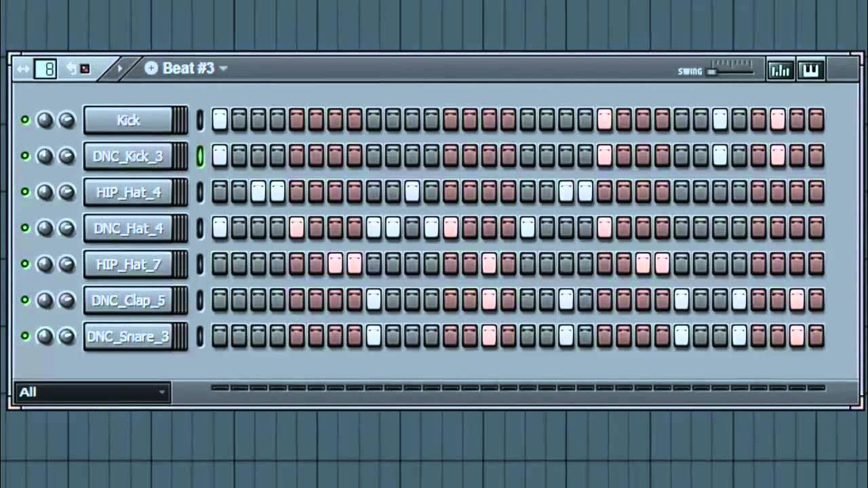
Task: Mute the DNC_Snare_3 channel LED
Action: [x=25, y=335]
